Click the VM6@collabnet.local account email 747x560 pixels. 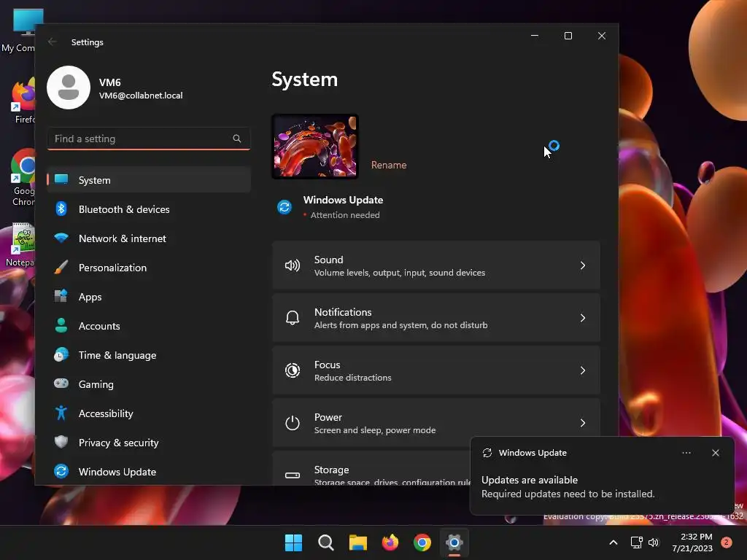coord(141,96)
